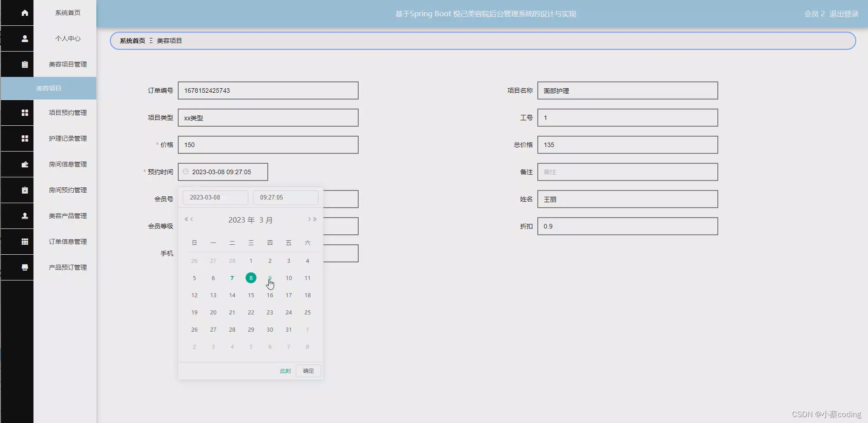868x423 pixels.
Task: Click 系统首页 breadcrumb link
Action: (132, 41)
